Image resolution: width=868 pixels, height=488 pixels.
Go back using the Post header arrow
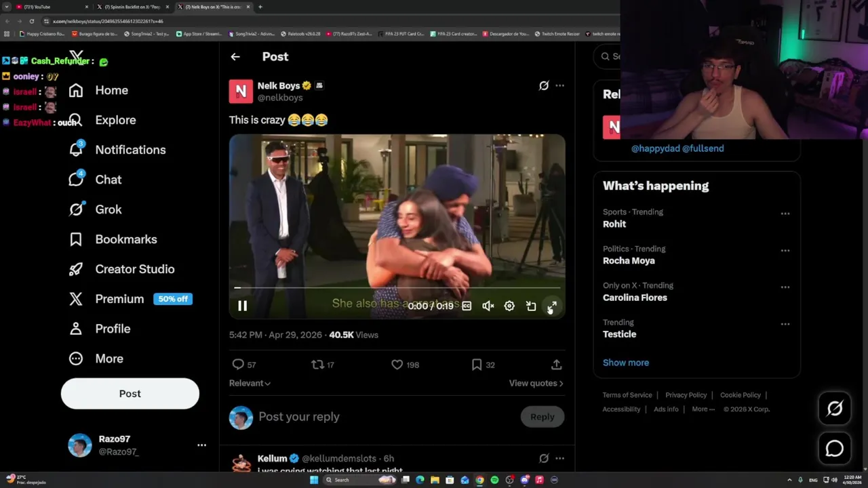235,57
